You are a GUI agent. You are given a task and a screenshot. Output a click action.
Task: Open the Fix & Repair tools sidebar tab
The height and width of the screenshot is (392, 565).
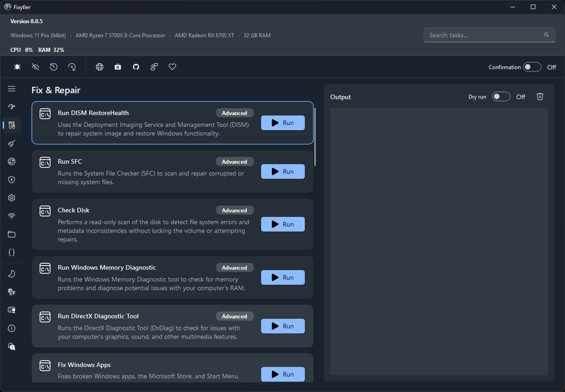pos(12,125)
